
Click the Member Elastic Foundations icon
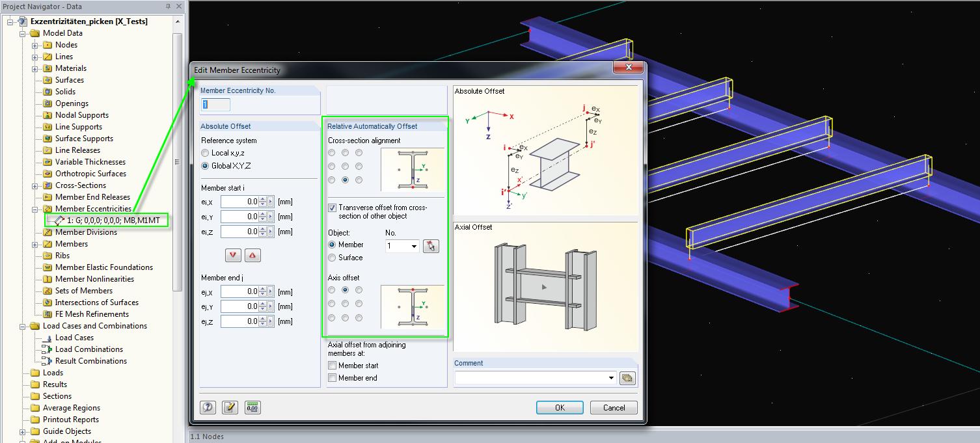pos(48,267)
